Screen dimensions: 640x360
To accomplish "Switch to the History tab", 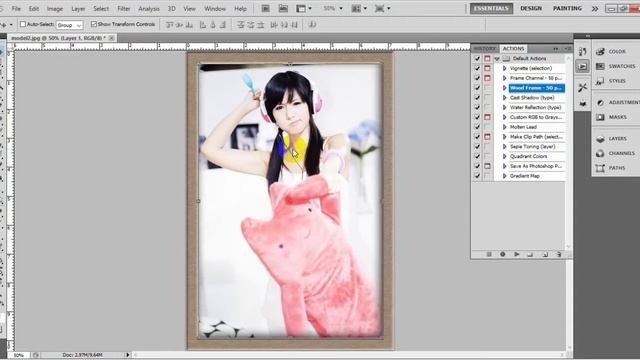I will coord(485,49).
